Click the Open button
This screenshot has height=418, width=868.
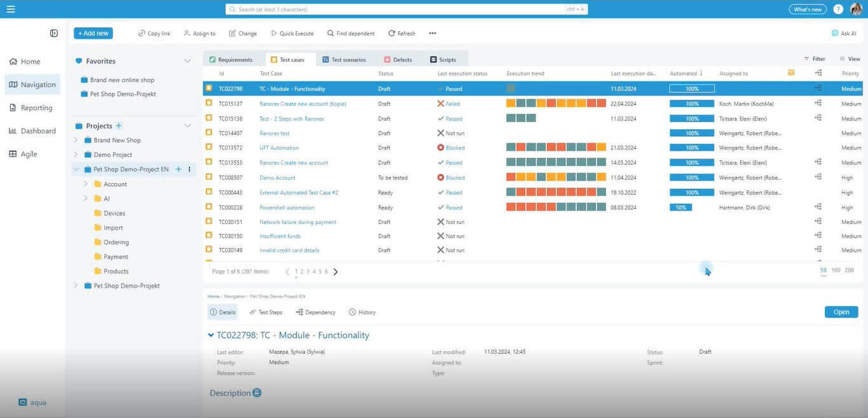point(841,312)
